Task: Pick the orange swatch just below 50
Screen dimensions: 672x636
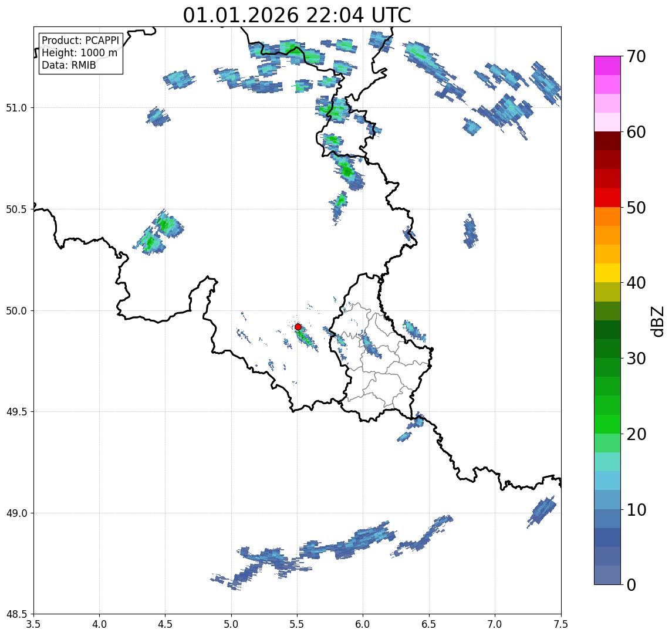Action: pos(607,216)
